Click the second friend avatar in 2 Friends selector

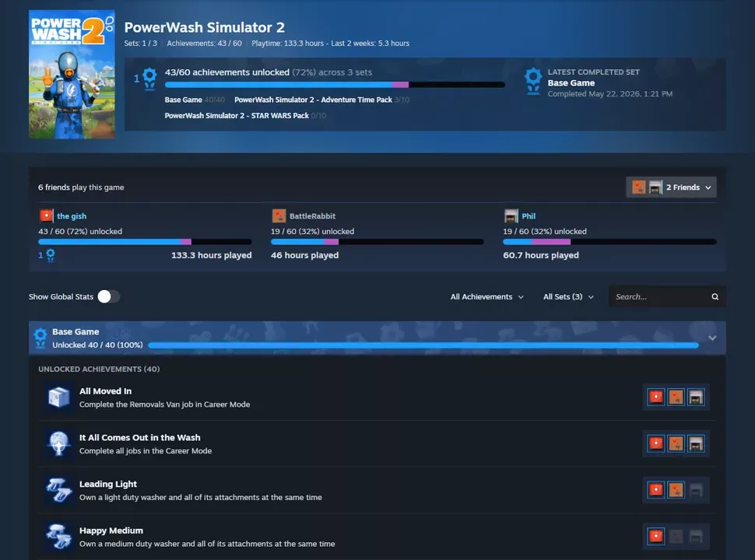point(655,187)
